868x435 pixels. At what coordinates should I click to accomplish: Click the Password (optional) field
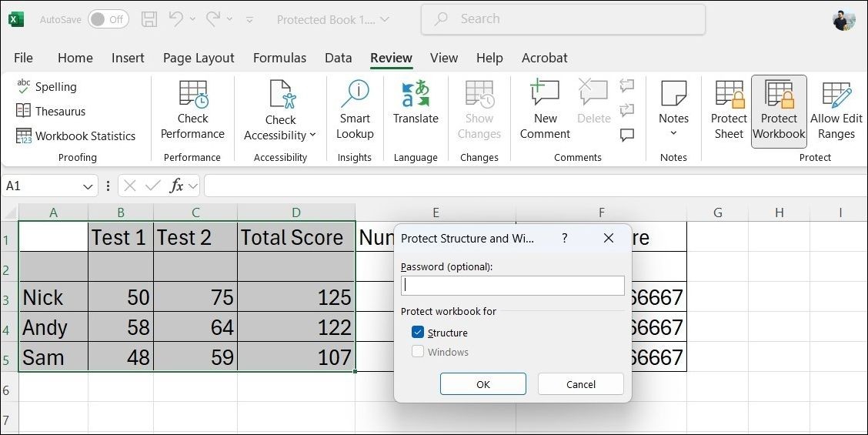[x=512, y=286]
